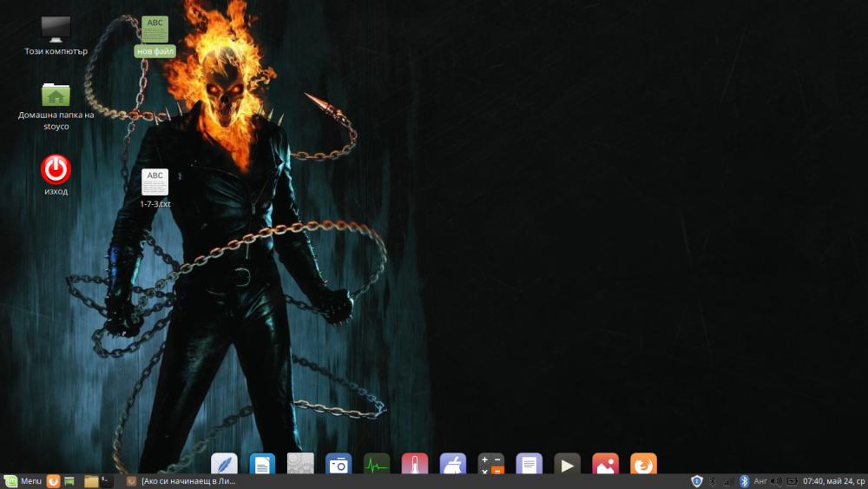868x489 pixels.
Task: Open the 'Анг' keyboard layout switcher
Action: tap(760, 481)
